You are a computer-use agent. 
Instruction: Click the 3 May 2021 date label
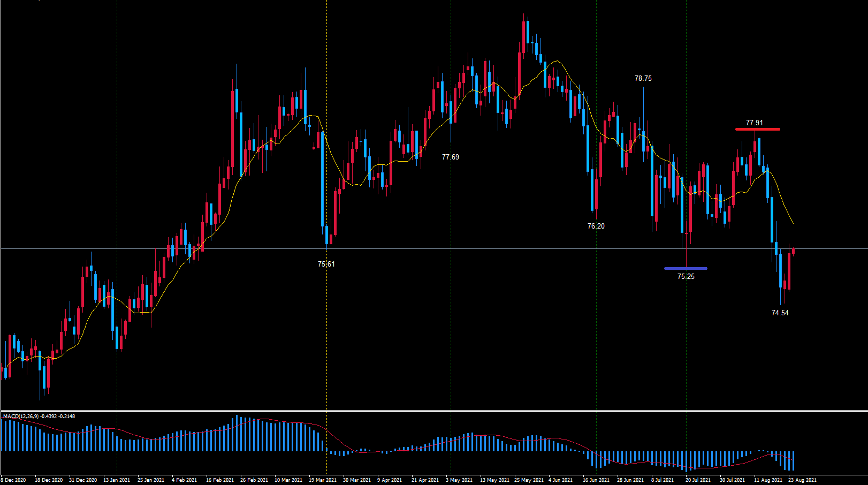(x=459, y=480)
